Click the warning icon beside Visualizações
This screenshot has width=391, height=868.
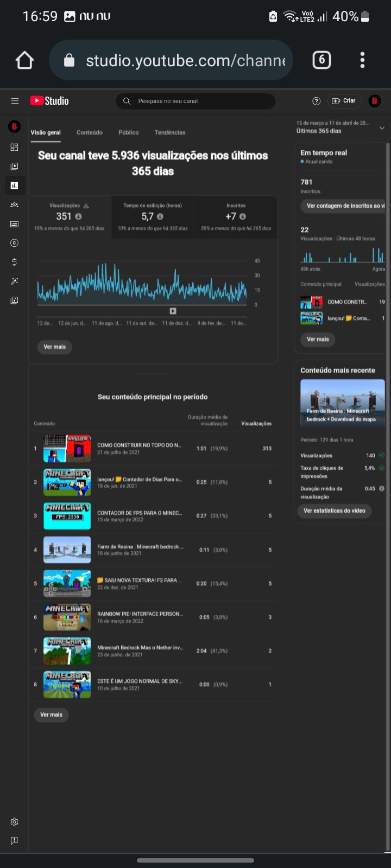pos(86,206)
